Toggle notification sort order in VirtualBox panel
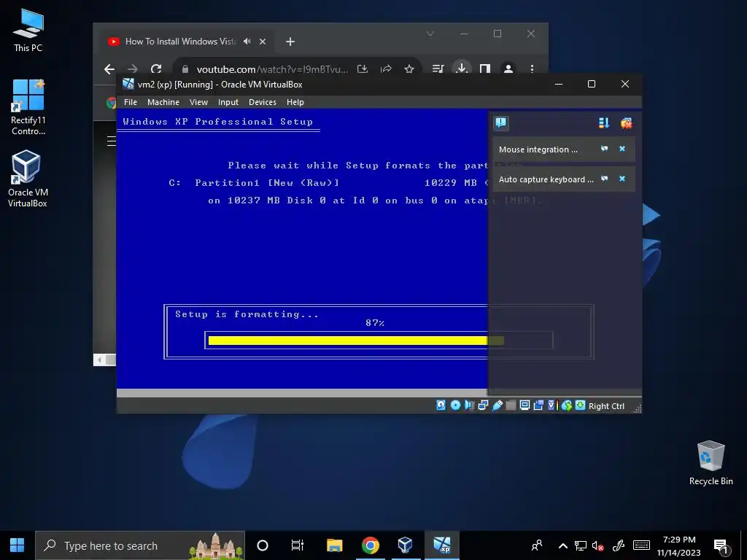This screenshot has width=747, height=560. click(603, 123)
